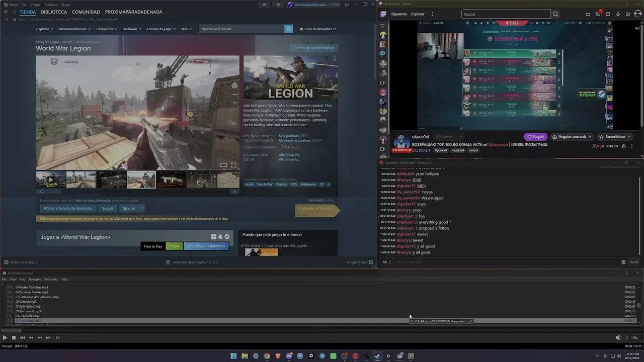
Task: Click the green Jugar button
Action: click(x=174, y=246)
